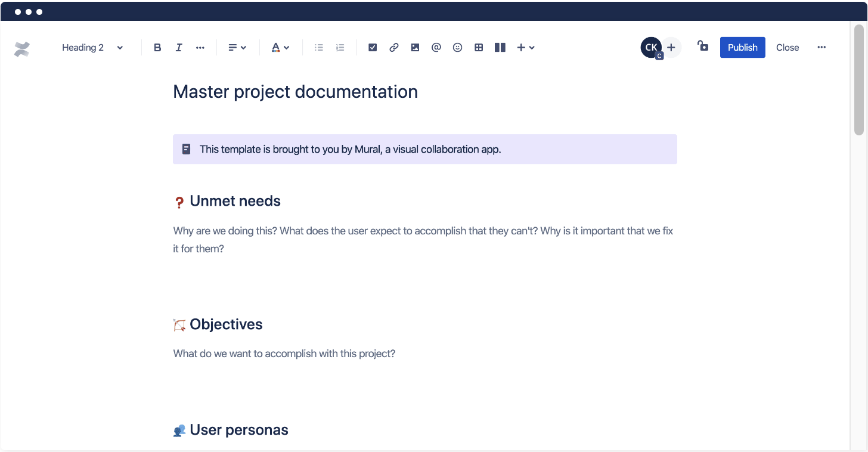Insert an emoji
This screenshot has width=868, height=452.
click(x=457, y=47)
